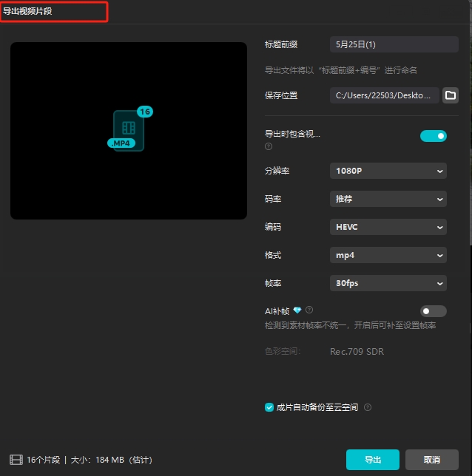Expand the 帧率 dropdown showing 30fps
The width and height of the screenshot is (472, 476).
pos(388,283)
